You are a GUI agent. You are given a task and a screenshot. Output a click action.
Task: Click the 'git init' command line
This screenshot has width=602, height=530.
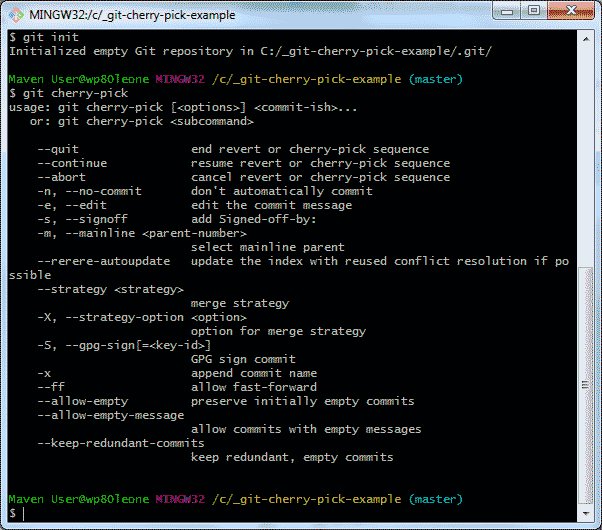tap(40, 36)
